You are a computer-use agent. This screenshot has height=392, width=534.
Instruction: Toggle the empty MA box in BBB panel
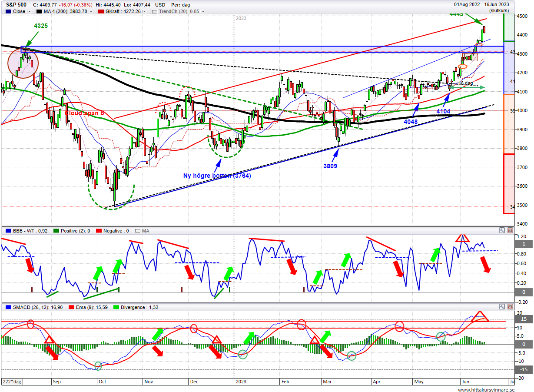tap(137, 231)
